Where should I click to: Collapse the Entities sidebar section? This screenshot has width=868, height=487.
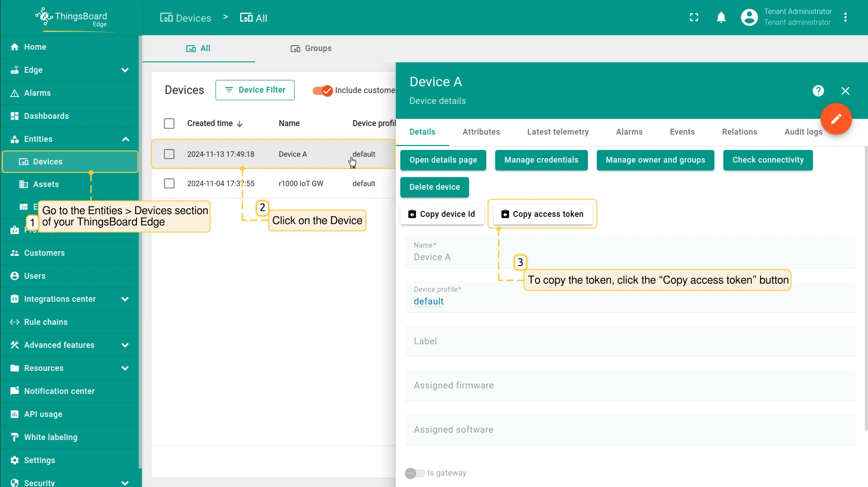[125, 139]
